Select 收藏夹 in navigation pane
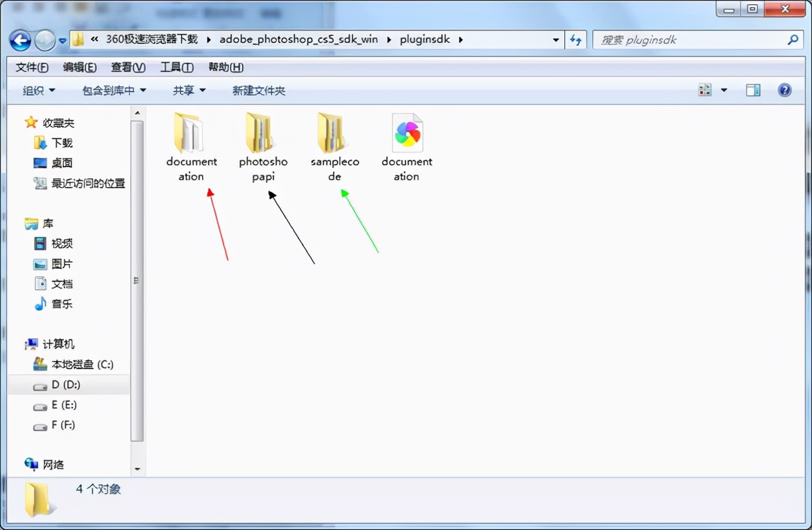The image size is (812, 530). [50, 123]
